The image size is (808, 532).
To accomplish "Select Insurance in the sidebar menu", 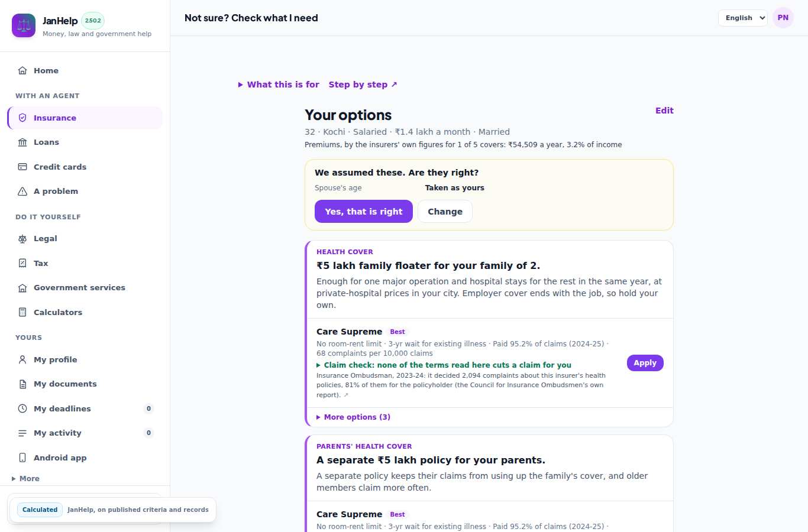I will [x=85, y=118].
